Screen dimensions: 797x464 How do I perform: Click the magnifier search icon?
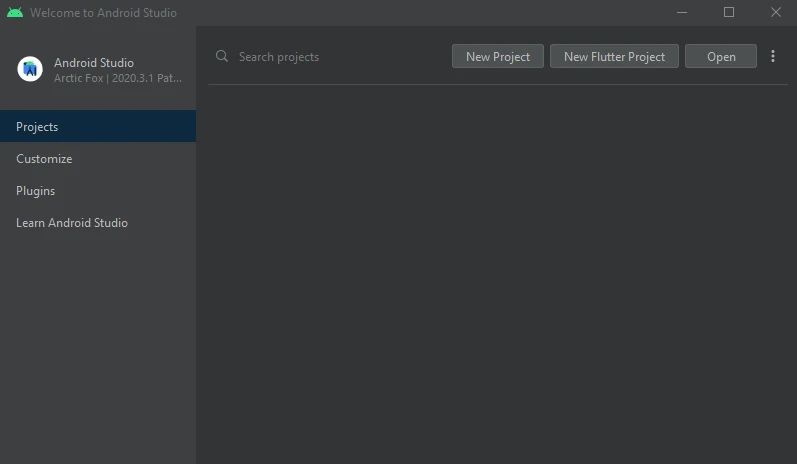[x=222, y=56]
